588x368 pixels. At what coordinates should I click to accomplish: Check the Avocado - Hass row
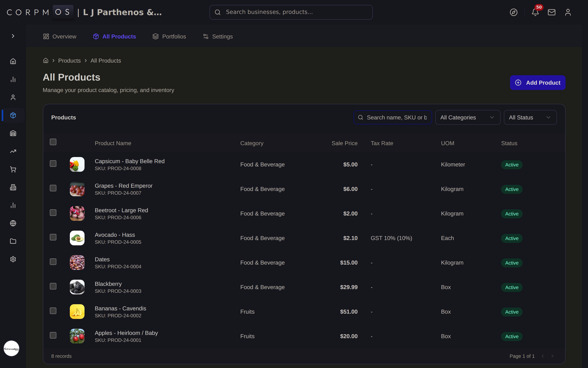tap(53, 237)
